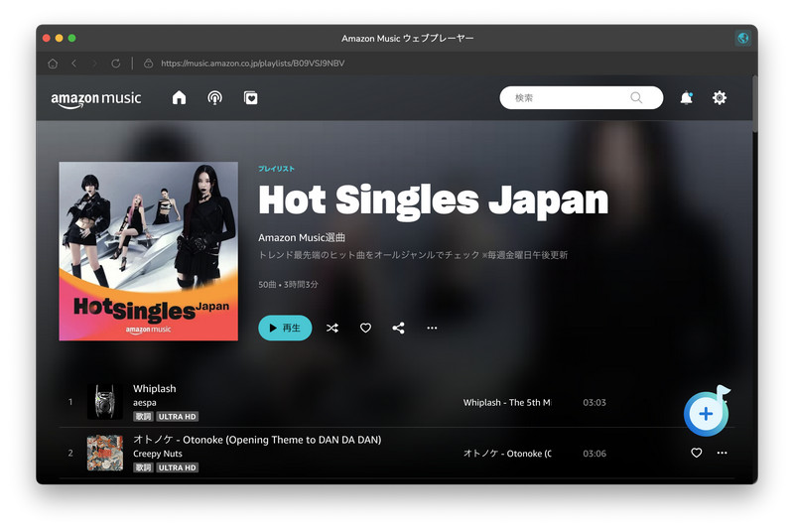Click the 再生 play button
The width and height of the screenshot is (794, 532).
click(285, 328)
